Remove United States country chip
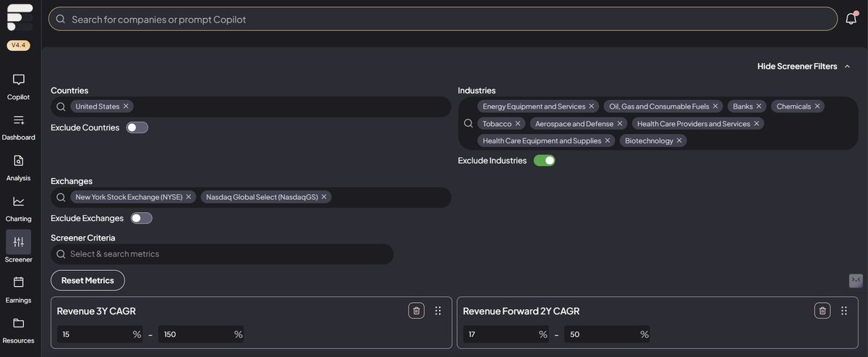This screenshot has height=357, width=868. [x=126, y=106]
